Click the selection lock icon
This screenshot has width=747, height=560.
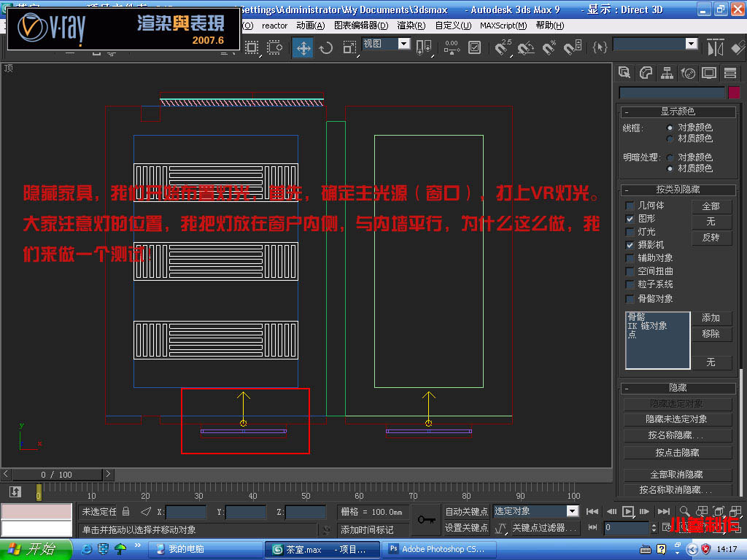pos(125,511)
